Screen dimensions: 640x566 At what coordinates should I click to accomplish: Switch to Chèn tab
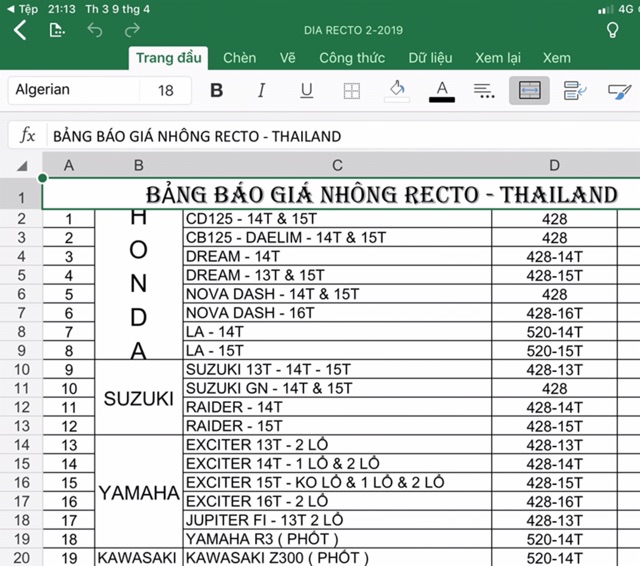[x=240, y=58]
